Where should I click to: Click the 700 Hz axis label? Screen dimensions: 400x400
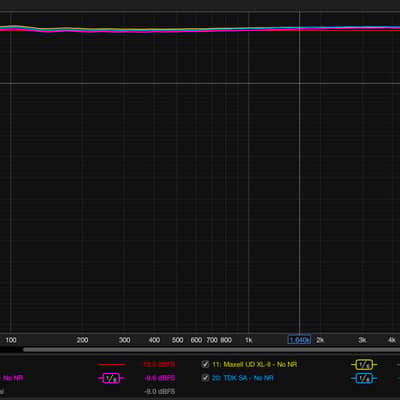(x=212, y=340)
